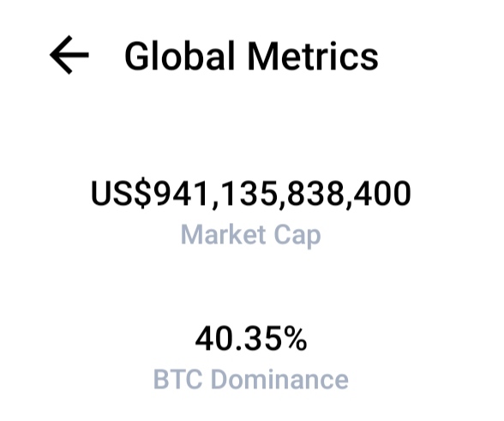Click the word Dominance under 40.35%

pyautogui.click(x=279, y=379)
